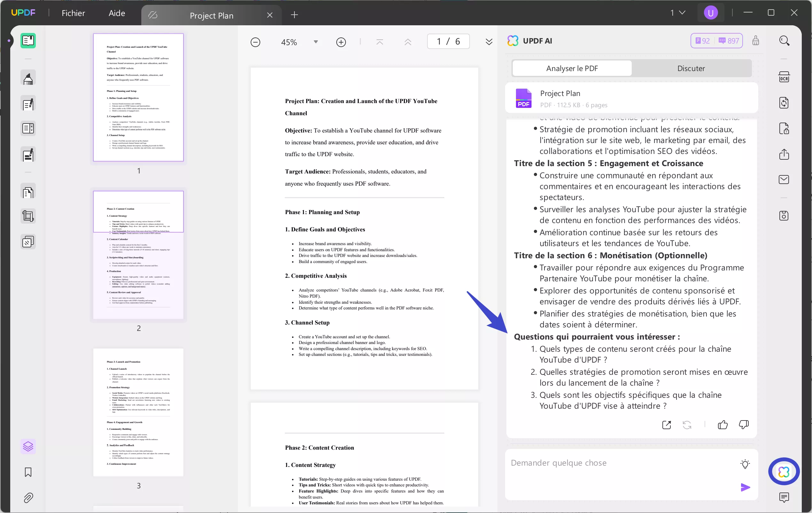Toggle the UPDF AI assistant button
812x513 pixels.
tap(784, 471)
